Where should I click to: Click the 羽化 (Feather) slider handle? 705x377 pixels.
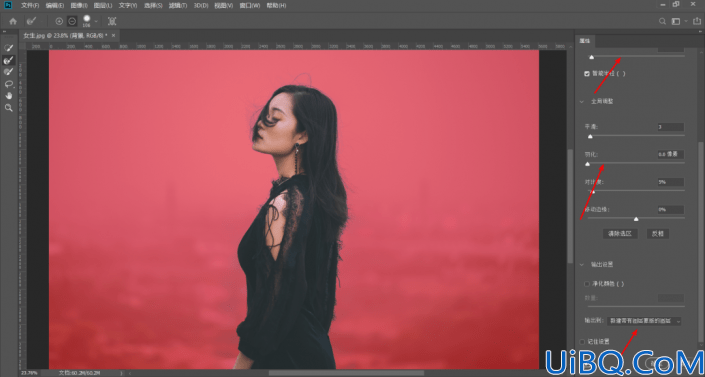pos(587,164)
